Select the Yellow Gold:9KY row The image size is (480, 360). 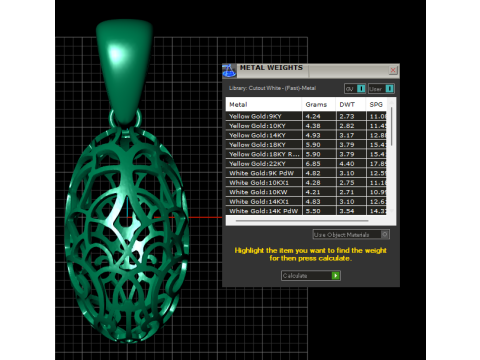pos(306,116)
